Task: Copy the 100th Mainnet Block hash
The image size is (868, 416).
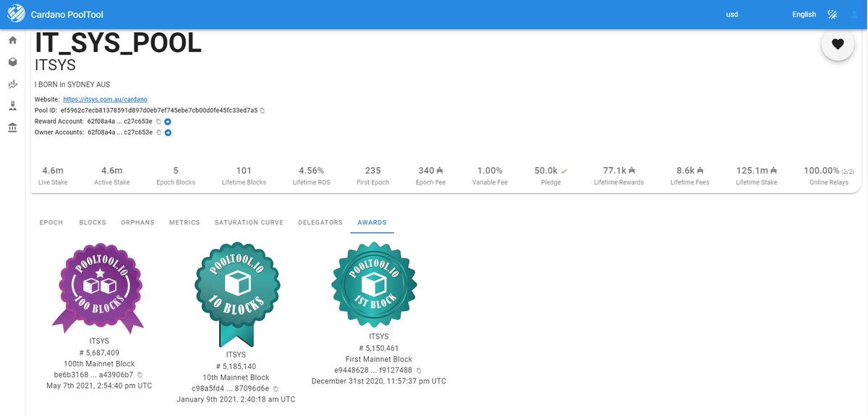Action: click(x=140, y=375)
